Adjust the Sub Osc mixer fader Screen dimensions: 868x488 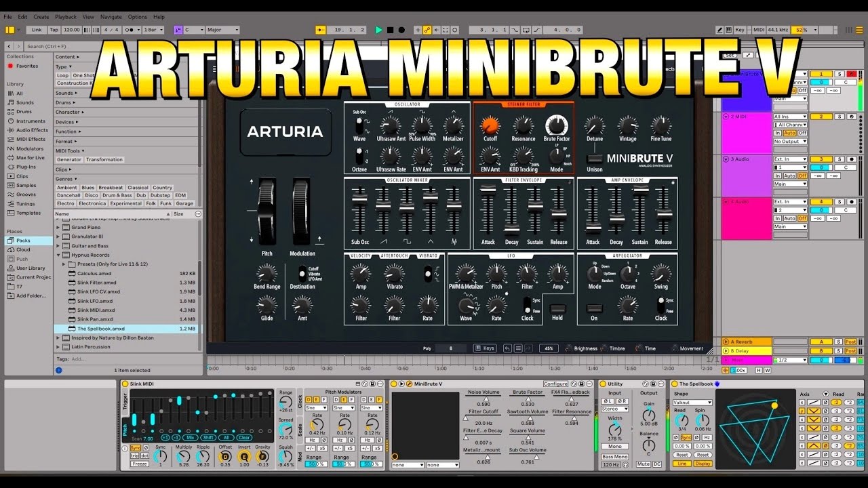[x=359, y=200]
